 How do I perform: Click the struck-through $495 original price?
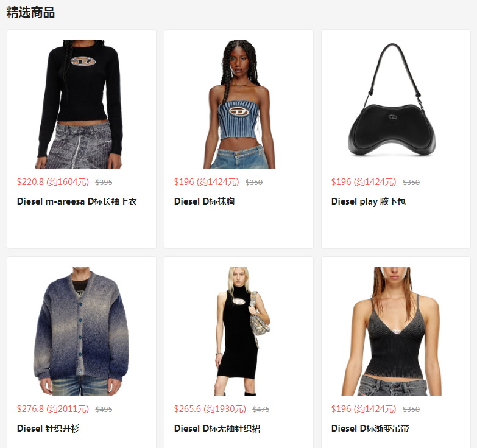(104, 410)
